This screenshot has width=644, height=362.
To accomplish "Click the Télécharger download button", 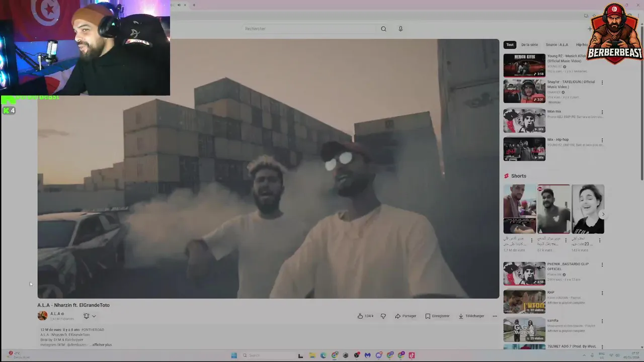I will [x=471, y=316].
